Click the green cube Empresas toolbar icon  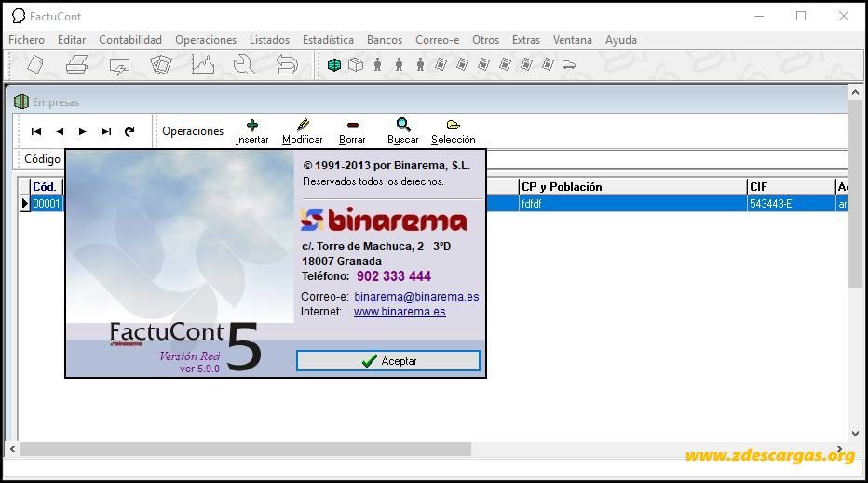tap(333, 65)
